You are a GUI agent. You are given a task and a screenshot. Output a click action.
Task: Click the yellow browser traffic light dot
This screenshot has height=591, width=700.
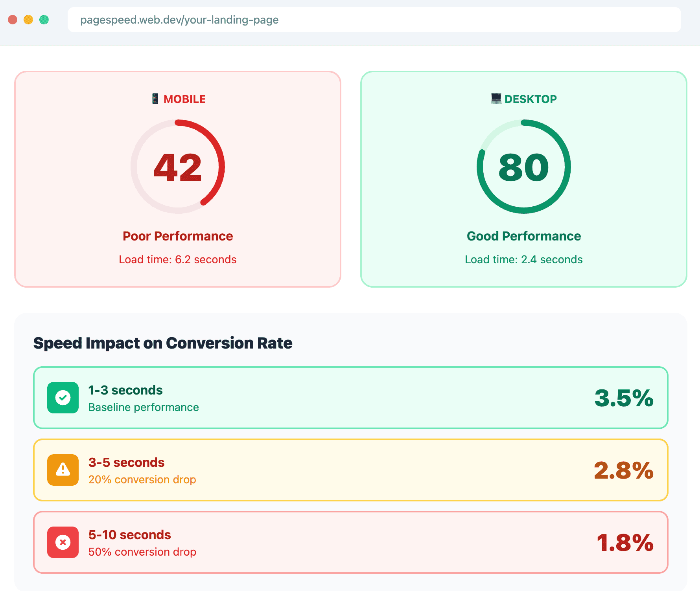[x=28, y=20]
